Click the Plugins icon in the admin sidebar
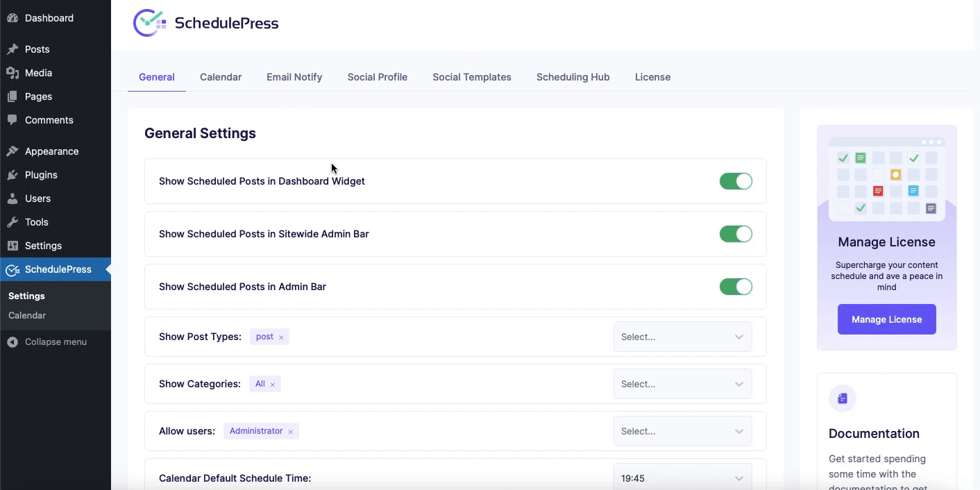 pyautogui.click(x=13, y=175)
